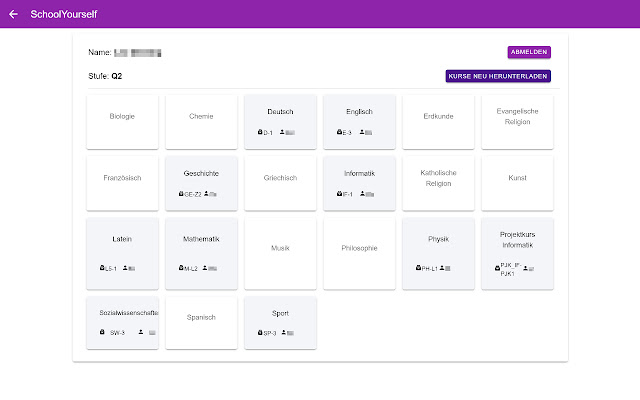Select the Erdkunde subject card
The width and height of the screenshot is (640, 400).
(x=438, y=122)
